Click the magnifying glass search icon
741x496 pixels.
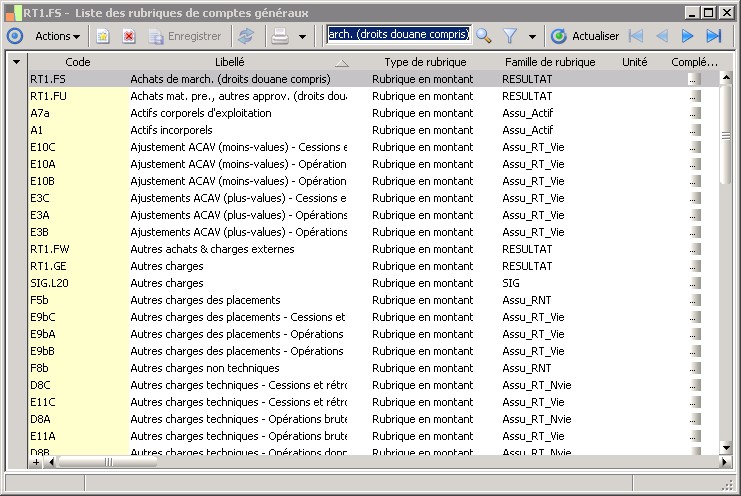(x=484, y=36)
